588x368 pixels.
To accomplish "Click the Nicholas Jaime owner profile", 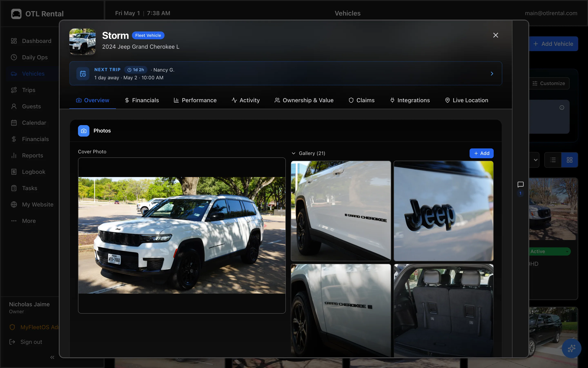I will tap(29, 308).
